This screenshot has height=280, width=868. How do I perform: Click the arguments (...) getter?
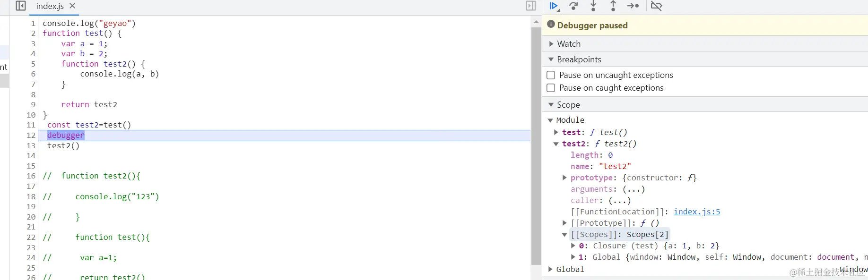point(634,189)
